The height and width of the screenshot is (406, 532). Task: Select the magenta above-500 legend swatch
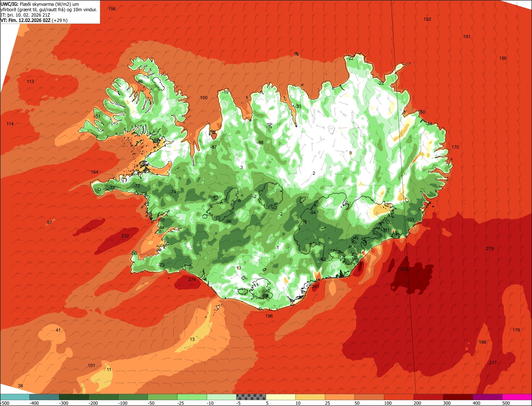click(517, 397)
